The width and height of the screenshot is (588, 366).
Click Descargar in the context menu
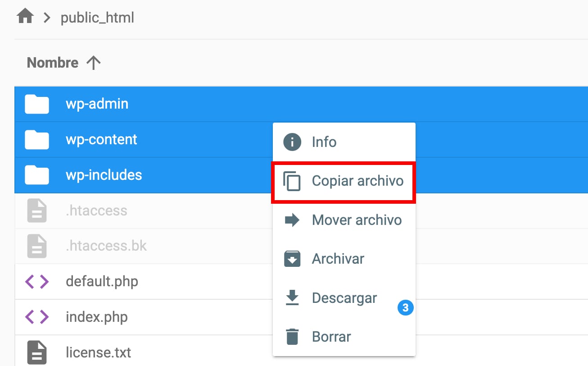pos(344,298)
